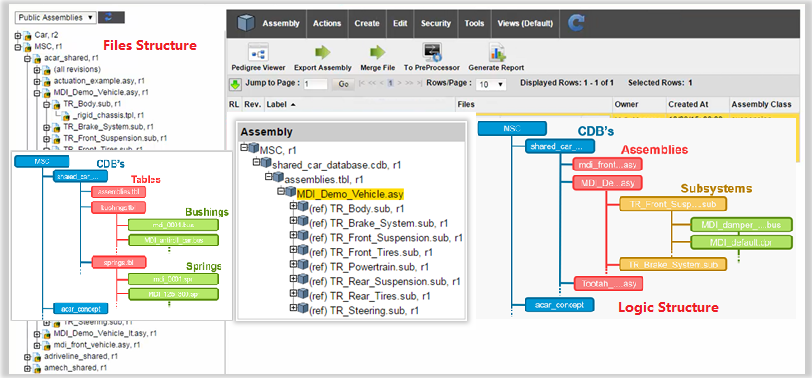
Task: Open the Actions menu
Action: point(327,23)
